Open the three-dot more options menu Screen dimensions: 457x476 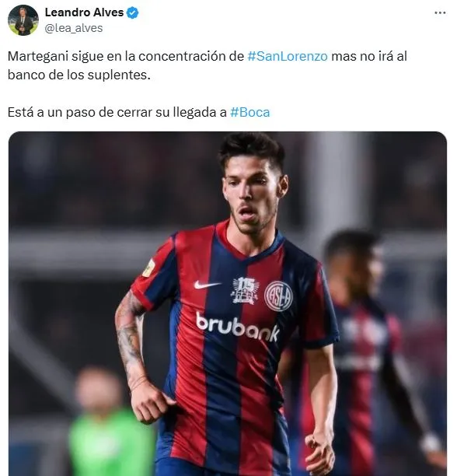click(x=440, y=12)
